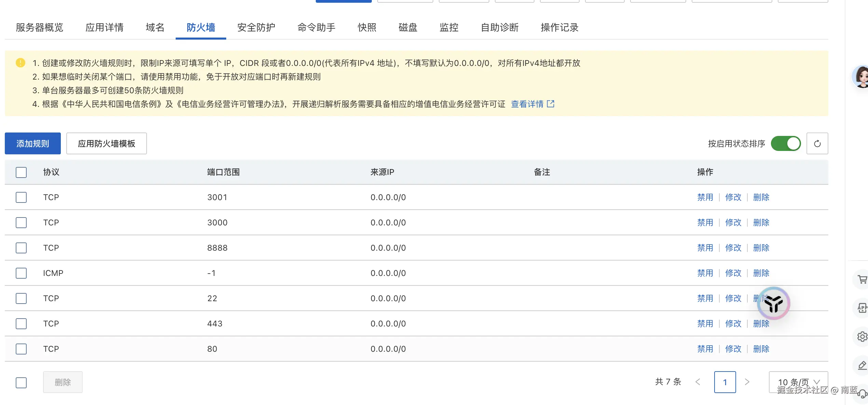Click the refresh rules list icon

coord(817,143)
